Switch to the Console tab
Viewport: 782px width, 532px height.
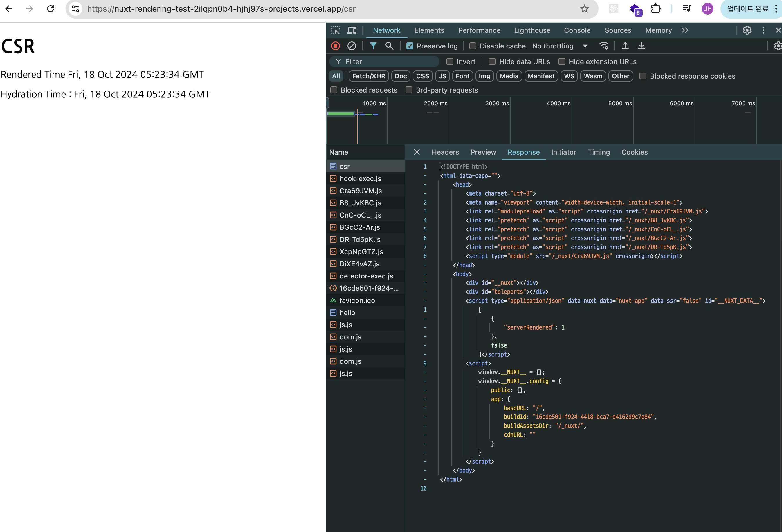point(577,30)
